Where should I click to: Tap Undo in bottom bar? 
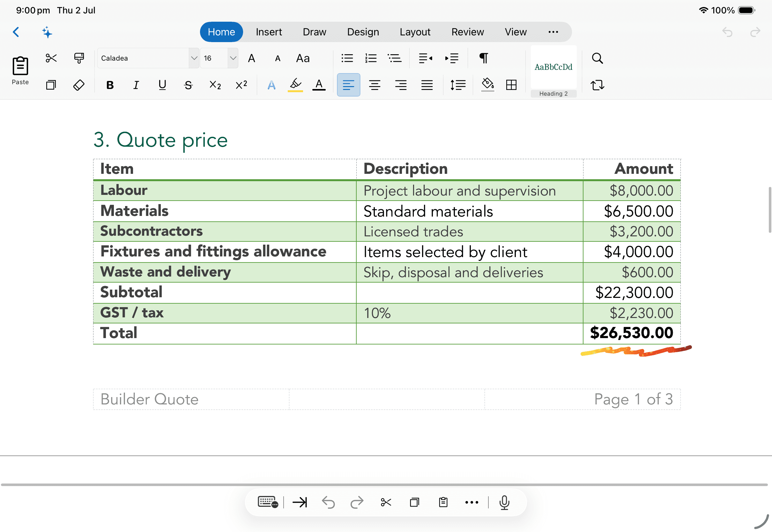[328, 502]
